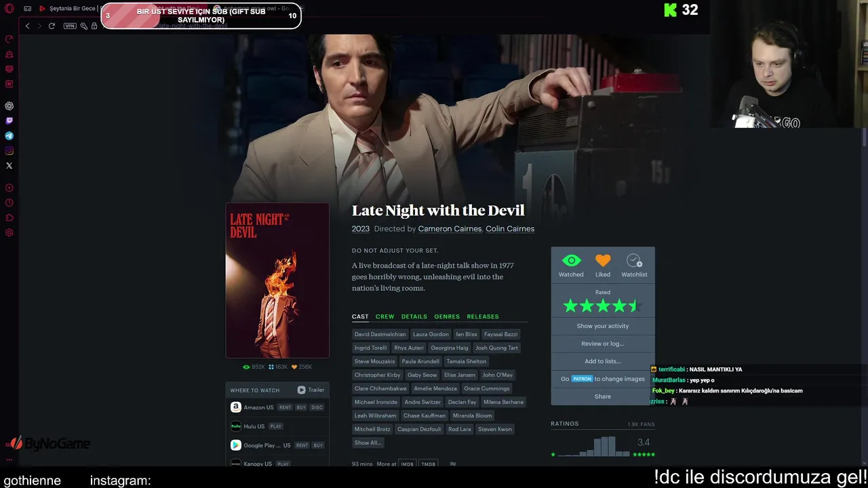Open the GX Cleaner sidebar icon

[x=9, y=54]
